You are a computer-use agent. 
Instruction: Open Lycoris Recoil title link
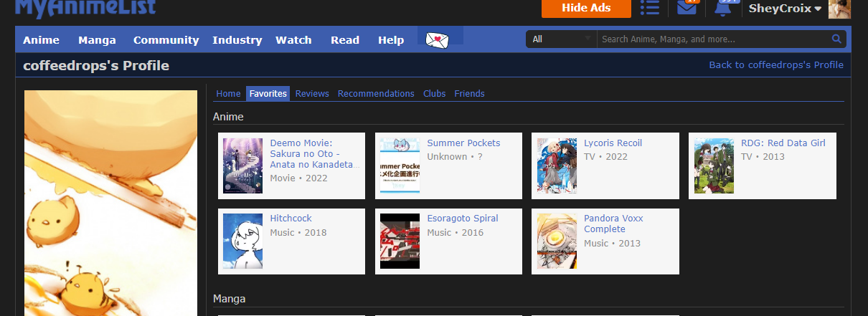(x=613, y=143)
